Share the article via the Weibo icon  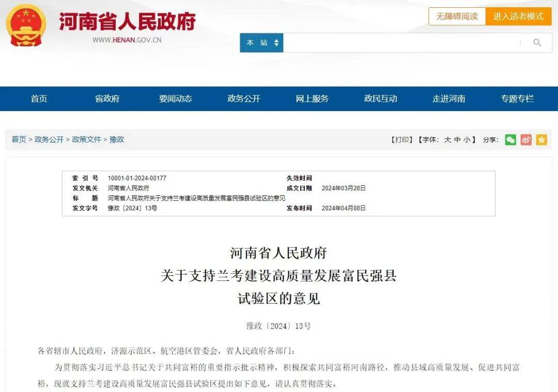525,140
